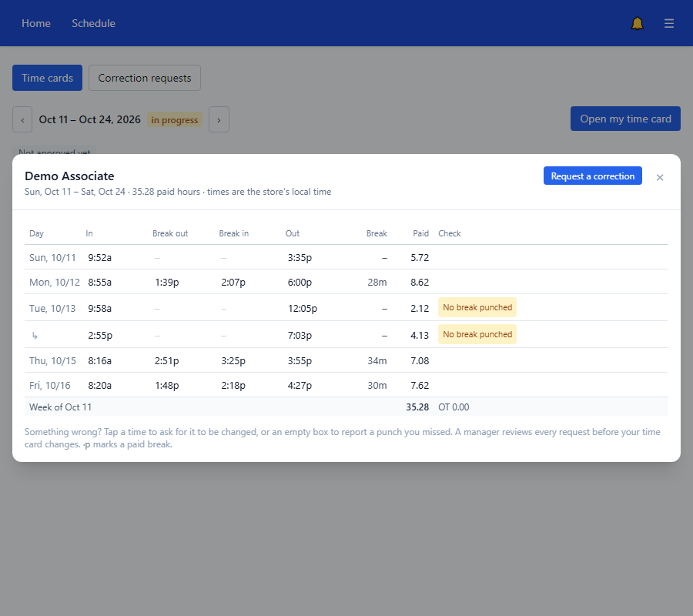Select the in progress status badge
The image size is (693, 616).
175,120
